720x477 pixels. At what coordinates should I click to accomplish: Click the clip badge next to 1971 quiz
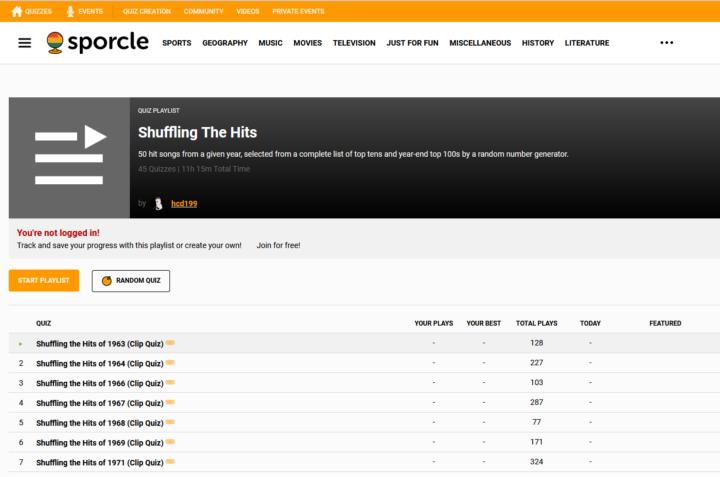pos(170,462)
